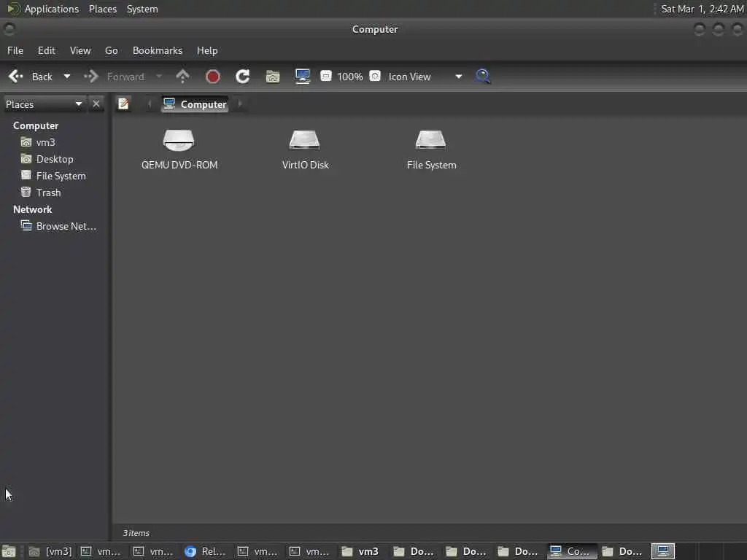The image size is (747, 560).
Task: Close the Places side pane
Action: coord(96,104)
